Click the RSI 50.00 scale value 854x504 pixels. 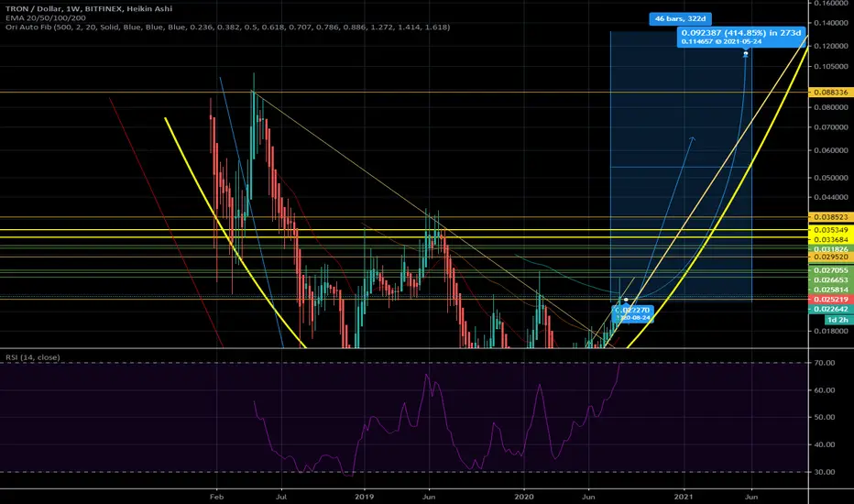(x=825, y=417)
